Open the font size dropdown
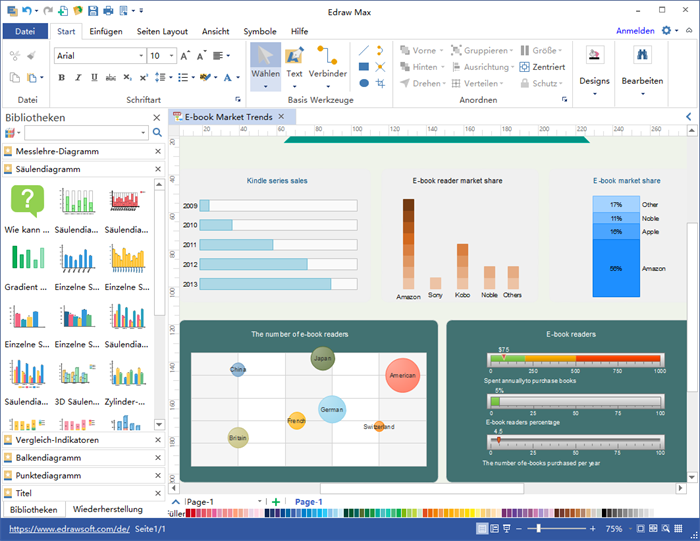Image resolution: width=700 pixels, height=541 pixels. pos(171,56)
